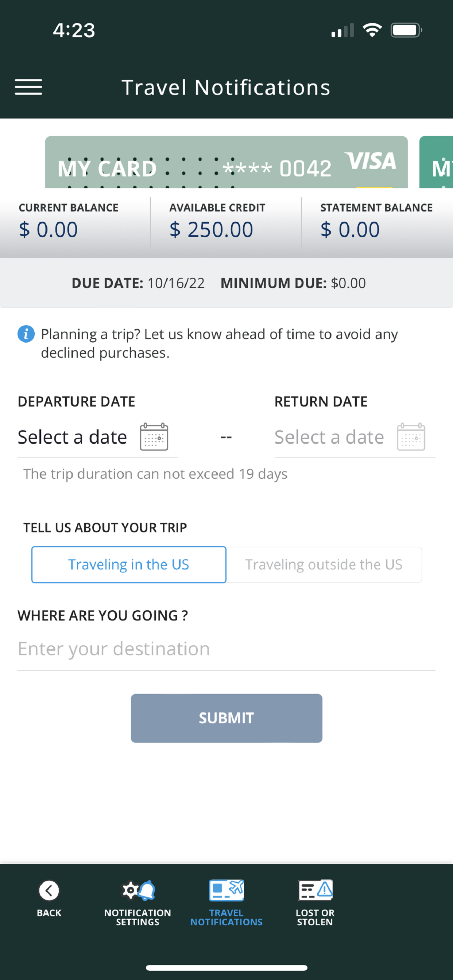Tap the Back label in bottom bar
This screenshot has width=453, height=980.
[x=49, y=913]
